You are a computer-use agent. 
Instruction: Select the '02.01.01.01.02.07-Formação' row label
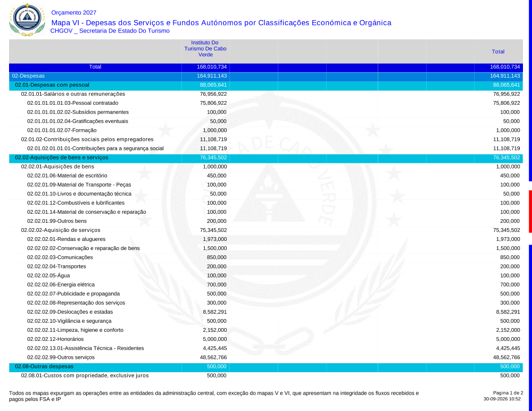click(62, 131)
